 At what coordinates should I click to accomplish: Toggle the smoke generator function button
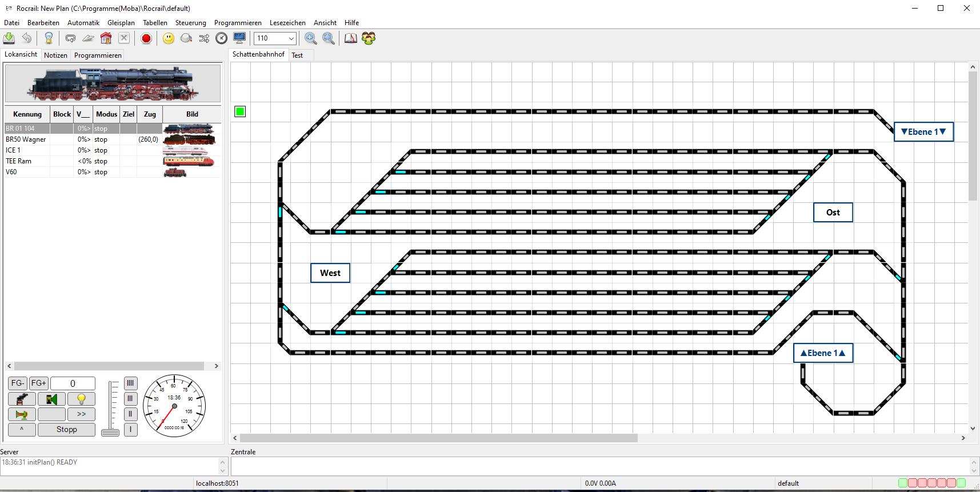tap(22, 399)
